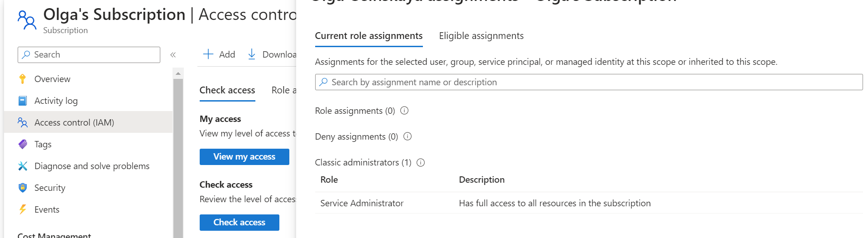The width and height of the screenshot is (868, 238).
Task: Show info tooltip for Deny assignments
Action: point(408,136)
